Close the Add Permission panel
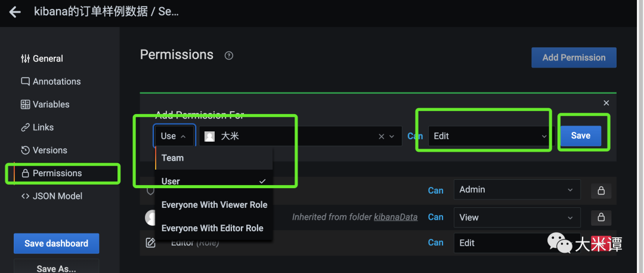The height and width of the screenshot is (273, 644). pos(606,103)
